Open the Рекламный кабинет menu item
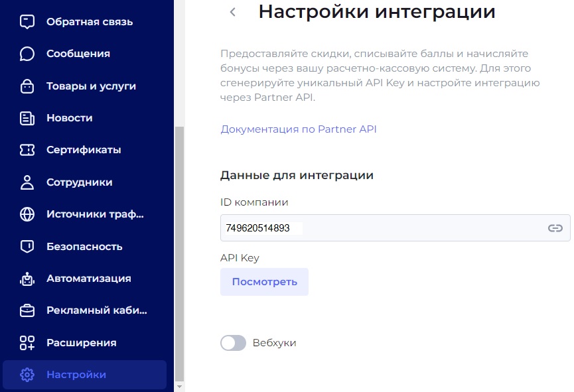574x392 pixels. 96,310
